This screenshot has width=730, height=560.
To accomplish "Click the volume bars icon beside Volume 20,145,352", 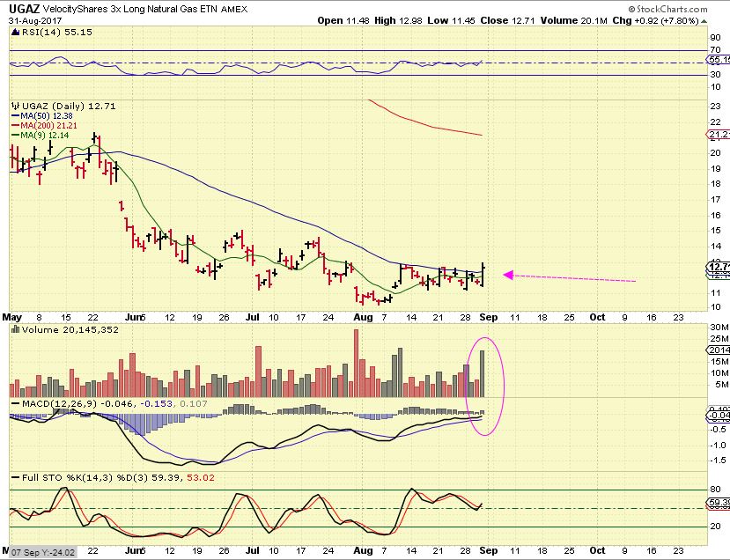I will (15, 329).
